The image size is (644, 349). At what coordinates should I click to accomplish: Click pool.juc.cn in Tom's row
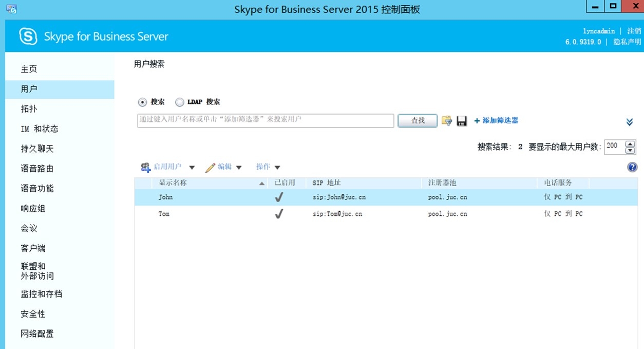coord(447,214)
